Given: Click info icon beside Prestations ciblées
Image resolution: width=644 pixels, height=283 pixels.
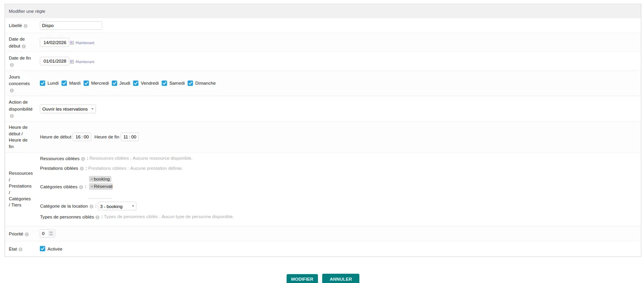Looking at the screenshot, I should [82, 169].
